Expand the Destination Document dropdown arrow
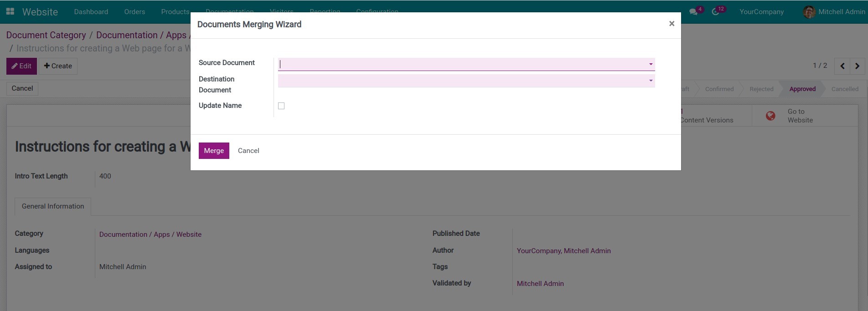868x311 pixels. pyautogui.click(x=651, y=81)
